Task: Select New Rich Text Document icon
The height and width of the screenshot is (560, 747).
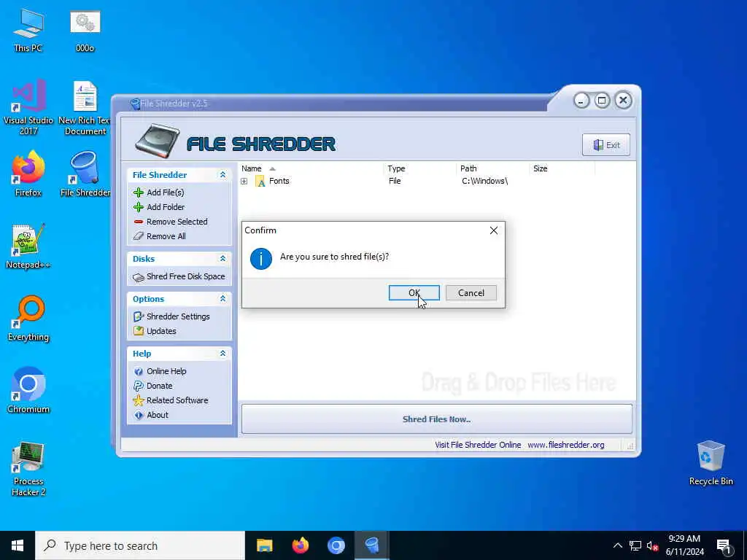Action: coord(85,108)
